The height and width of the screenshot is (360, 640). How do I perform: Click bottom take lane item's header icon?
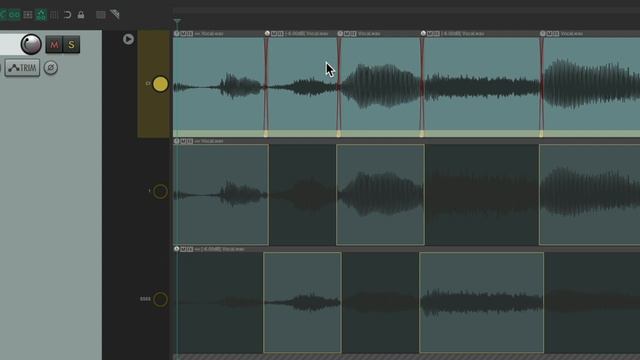pyautogui.click(x=176, y=249)
